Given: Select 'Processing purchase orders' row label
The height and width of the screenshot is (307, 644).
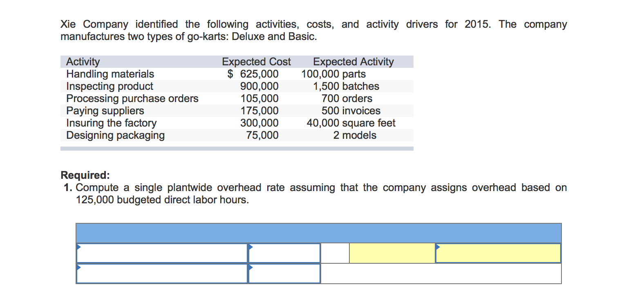Looking at the screenshot, I should click(132, 98).
